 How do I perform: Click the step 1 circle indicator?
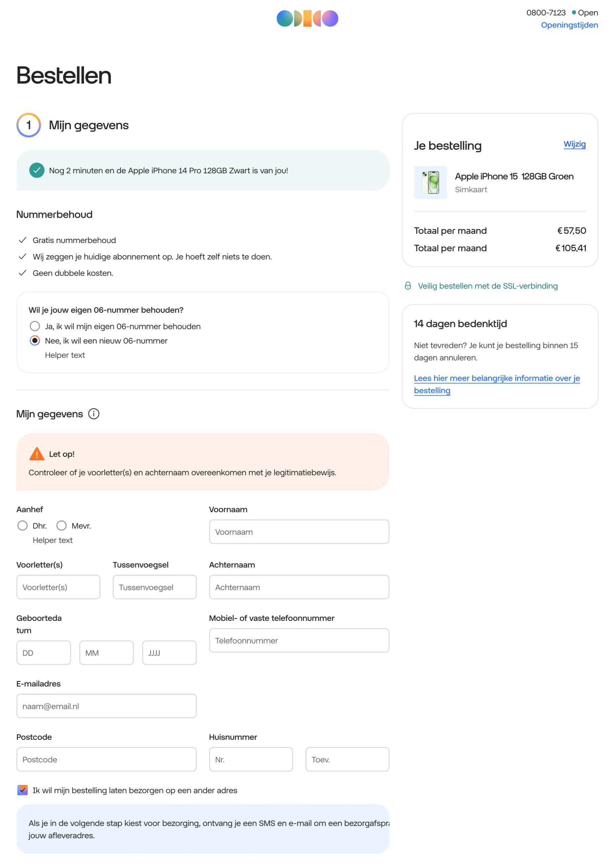[28, 125]
